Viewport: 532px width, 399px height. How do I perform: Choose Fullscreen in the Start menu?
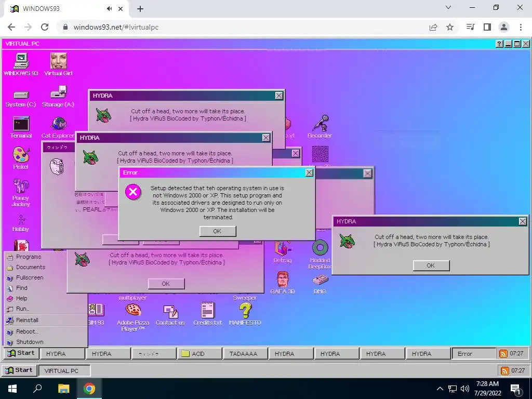click(46, 277)
